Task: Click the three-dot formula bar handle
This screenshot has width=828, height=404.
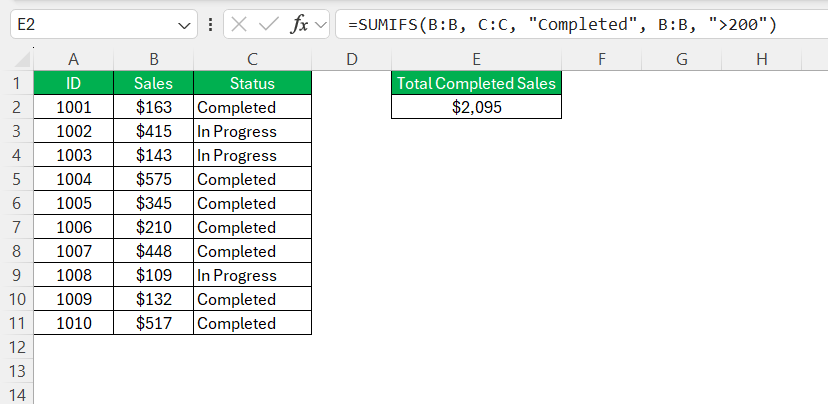Action: (x=210, y=24)
